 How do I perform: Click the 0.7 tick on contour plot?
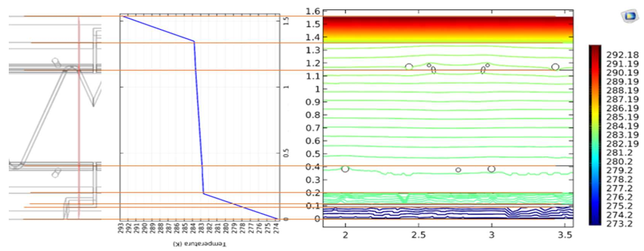(x=313, y=128)
